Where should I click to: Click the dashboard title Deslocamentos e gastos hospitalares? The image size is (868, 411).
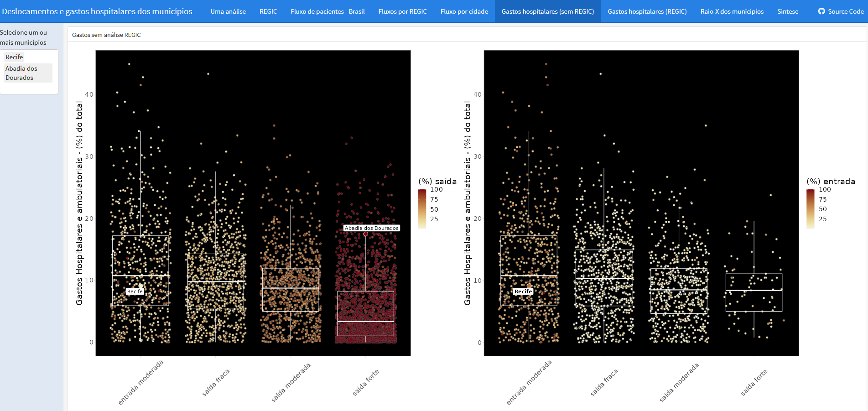(x=97, y=11)
